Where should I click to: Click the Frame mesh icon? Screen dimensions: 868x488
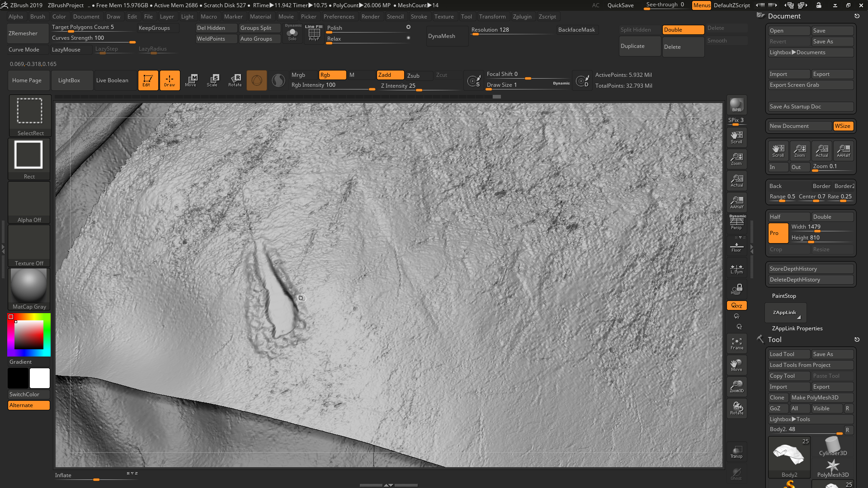[x=736, y=343]
